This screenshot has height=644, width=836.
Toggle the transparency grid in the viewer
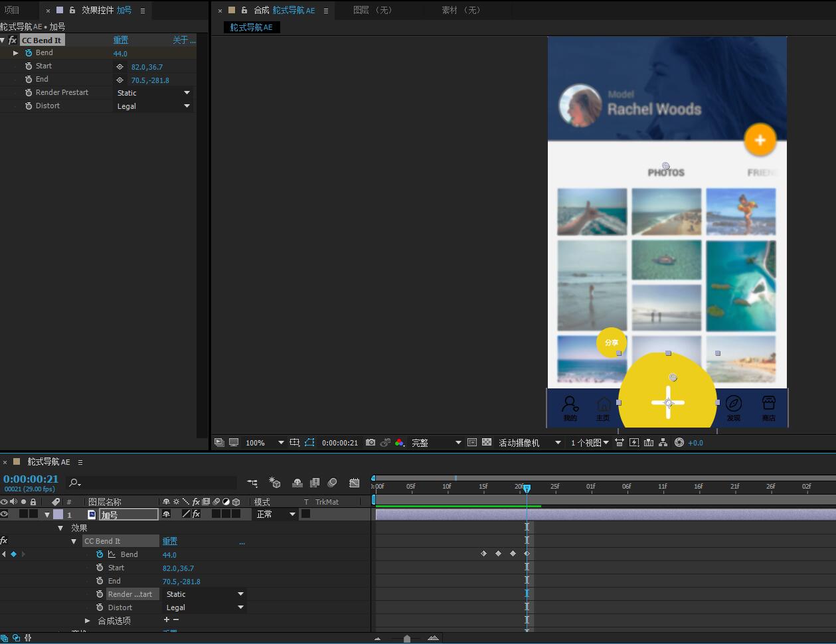point(487,443)
